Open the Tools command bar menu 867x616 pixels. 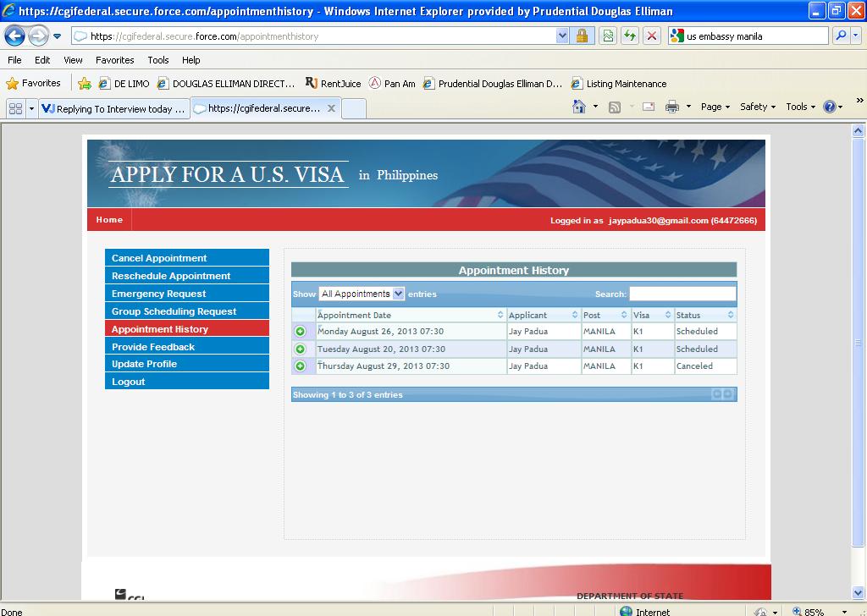pyautogui.click(x=801, y=107)
